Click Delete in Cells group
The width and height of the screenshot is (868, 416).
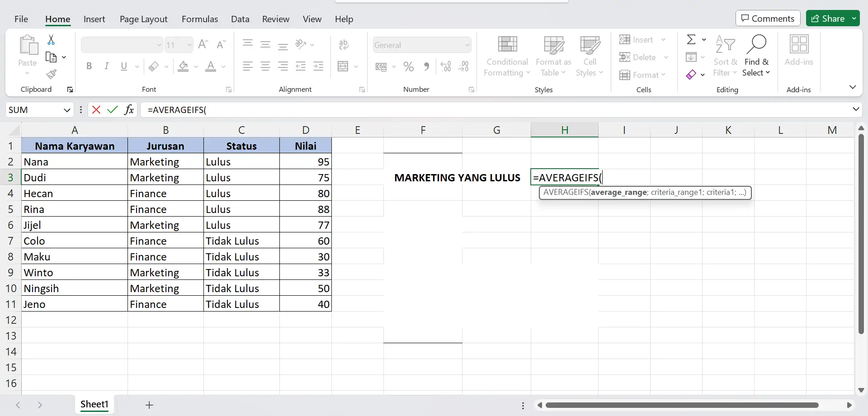pos(644,57)
